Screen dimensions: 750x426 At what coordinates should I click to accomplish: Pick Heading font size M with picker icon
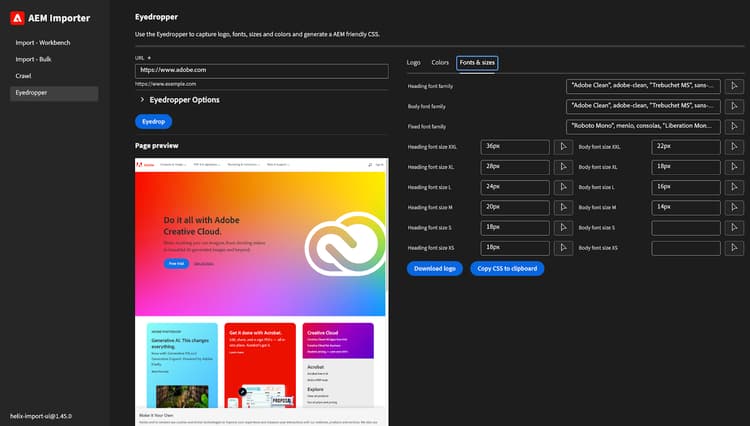[x=563, y=208]
